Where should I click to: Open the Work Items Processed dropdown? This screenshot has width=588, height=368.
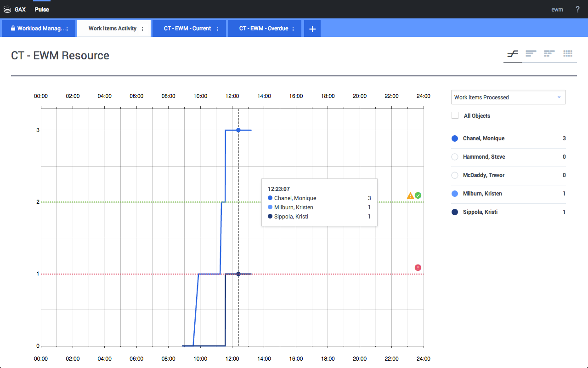pyautogui.click(x=508, y=98)
